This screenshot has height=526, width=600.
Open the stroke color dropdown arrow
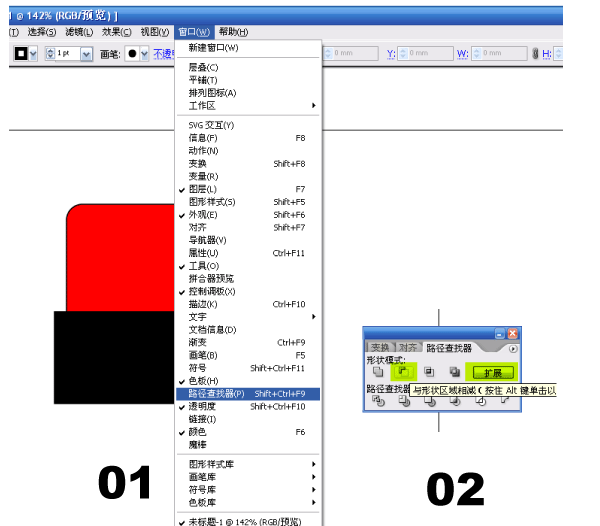tap(33, 54)
